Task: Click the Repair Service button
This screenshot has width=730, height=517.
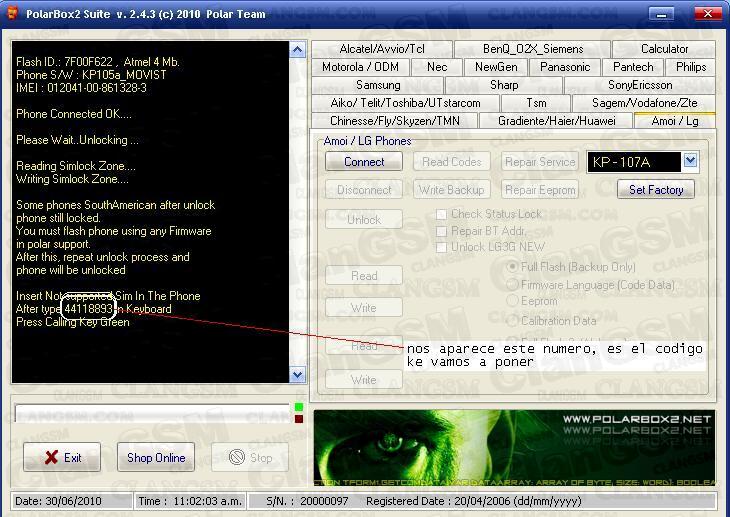Action: [x=540, y=162]
